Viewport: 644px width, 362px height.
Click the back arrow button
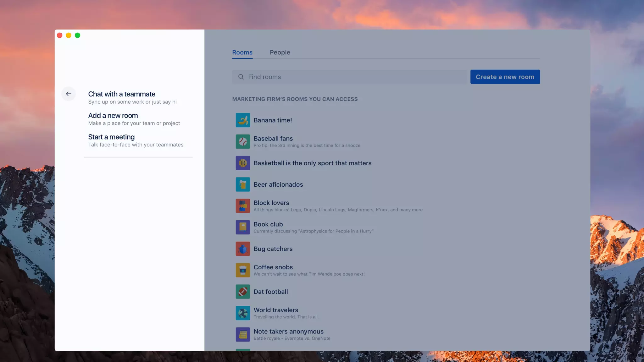[x=68, y=94]
